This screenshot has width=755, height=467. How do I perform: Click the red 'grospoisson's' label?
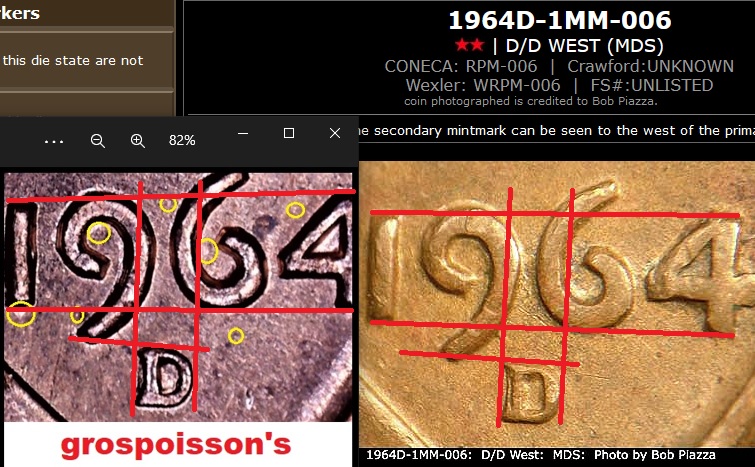(176, 445)
